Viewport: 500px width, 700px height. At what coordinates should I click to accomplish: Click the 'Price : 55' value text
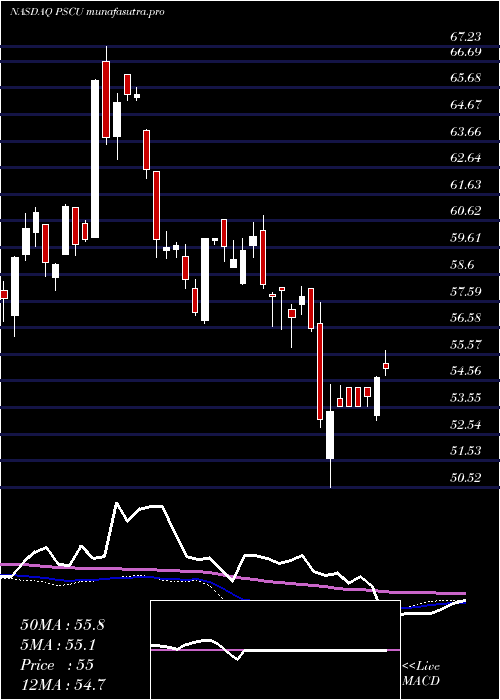pyautogui.click(x=57, y=665)
